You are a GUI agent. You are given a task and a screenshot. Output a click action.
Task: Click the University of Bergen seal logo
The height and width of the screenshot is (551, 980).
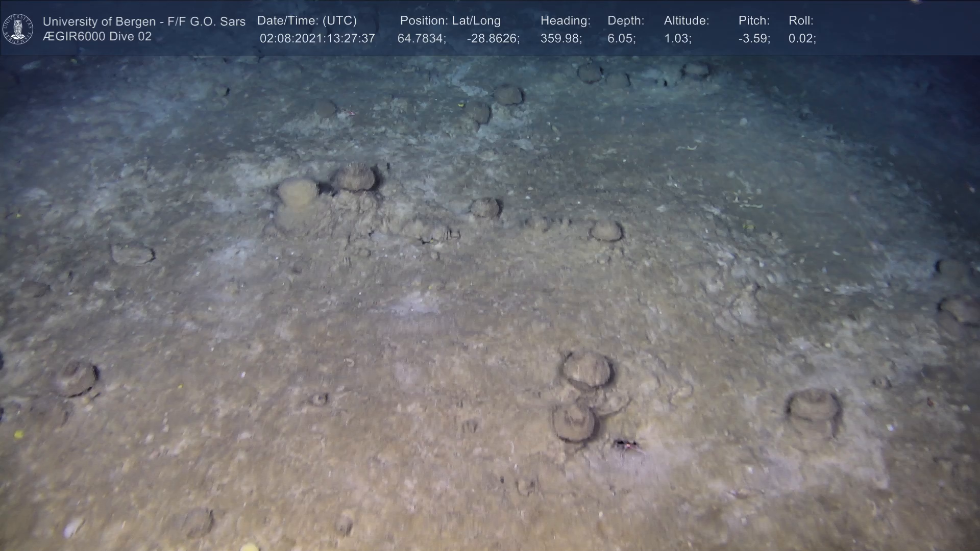coord(18,29)
